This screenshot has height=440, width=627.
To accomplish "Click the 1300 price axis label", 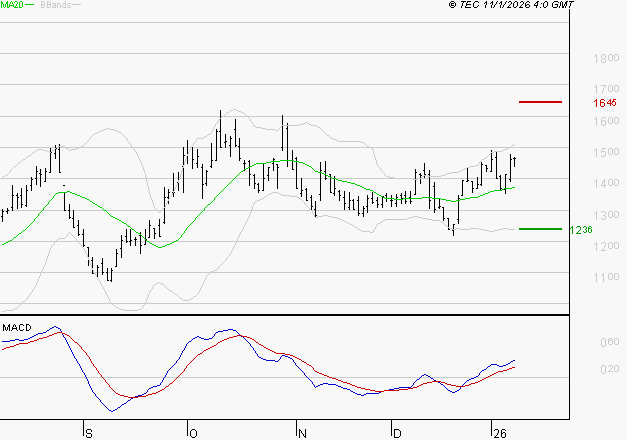I will (x=606, y=215).
